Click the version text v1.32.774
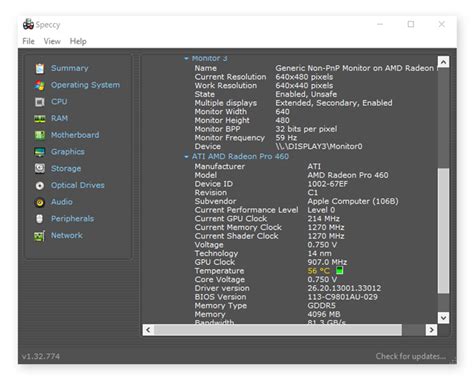Viewport: 474px width, 382px height. click(41, 356)
